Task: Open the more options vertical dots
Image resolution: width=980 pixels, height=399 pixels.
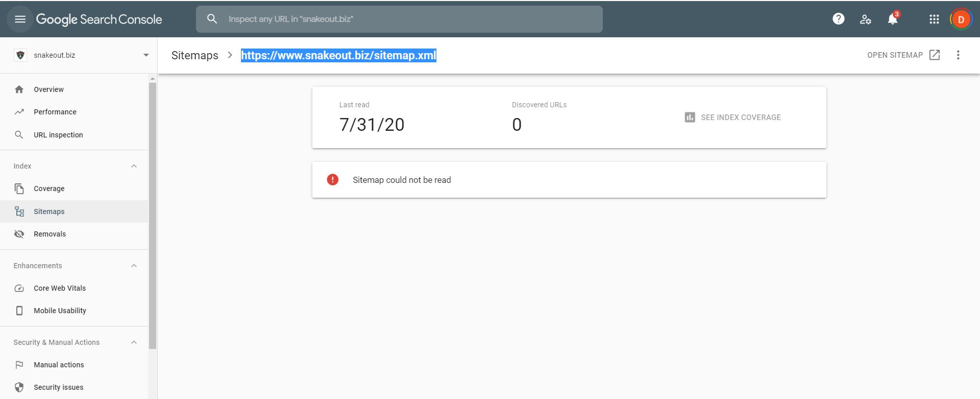Action: tap(958, 55)
